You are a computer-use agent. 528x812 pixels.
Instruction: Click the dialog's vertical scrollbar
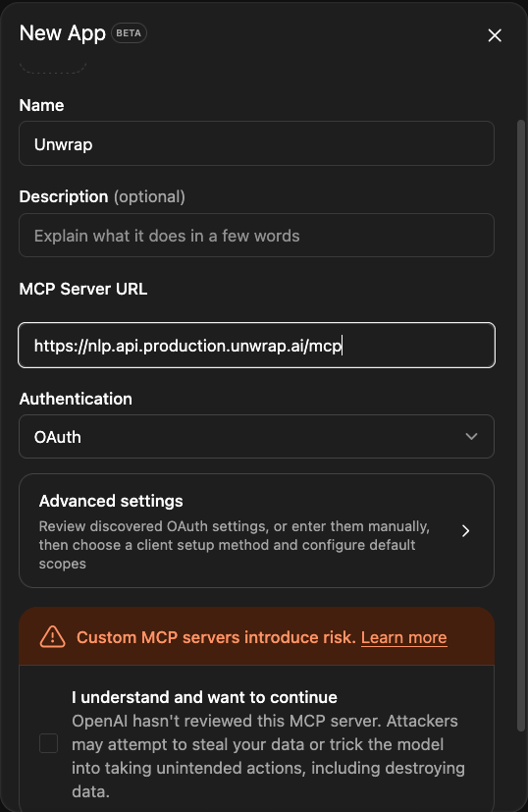pos(521,426)
